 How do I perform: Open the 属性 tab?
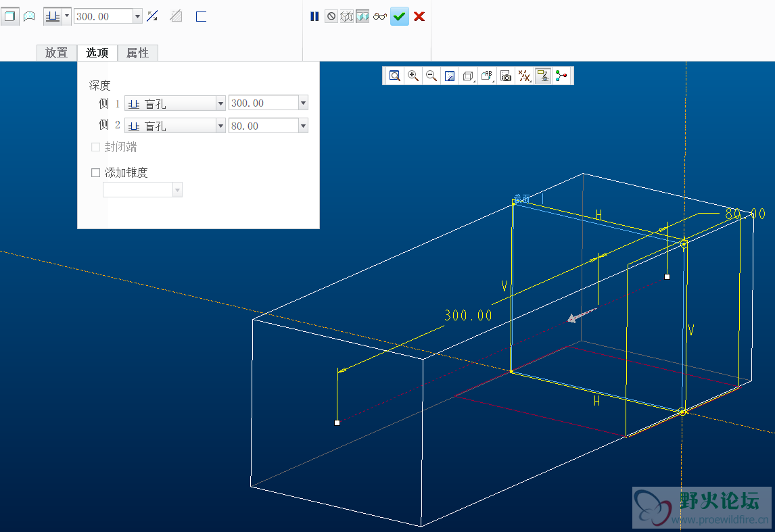(x=138, y=53)
